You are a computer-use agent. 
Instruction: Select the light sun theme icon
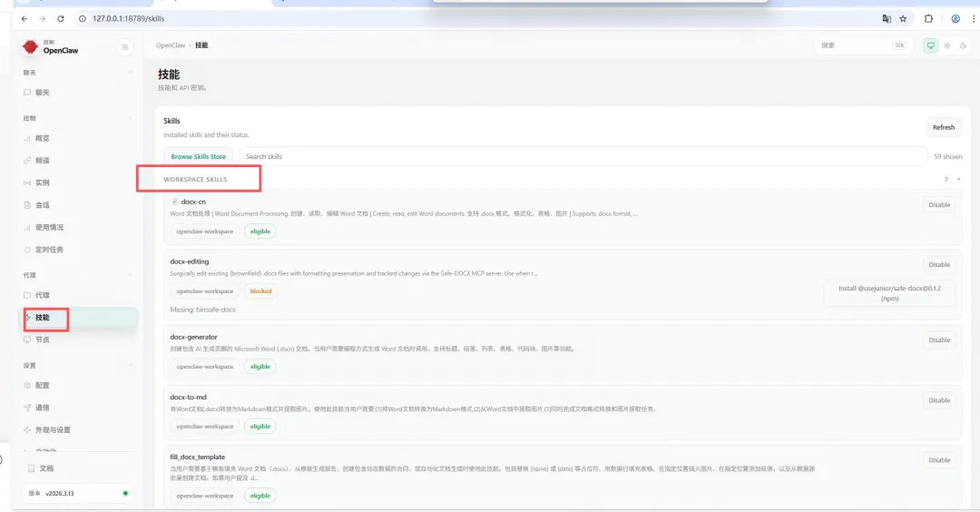coord(946,45)
